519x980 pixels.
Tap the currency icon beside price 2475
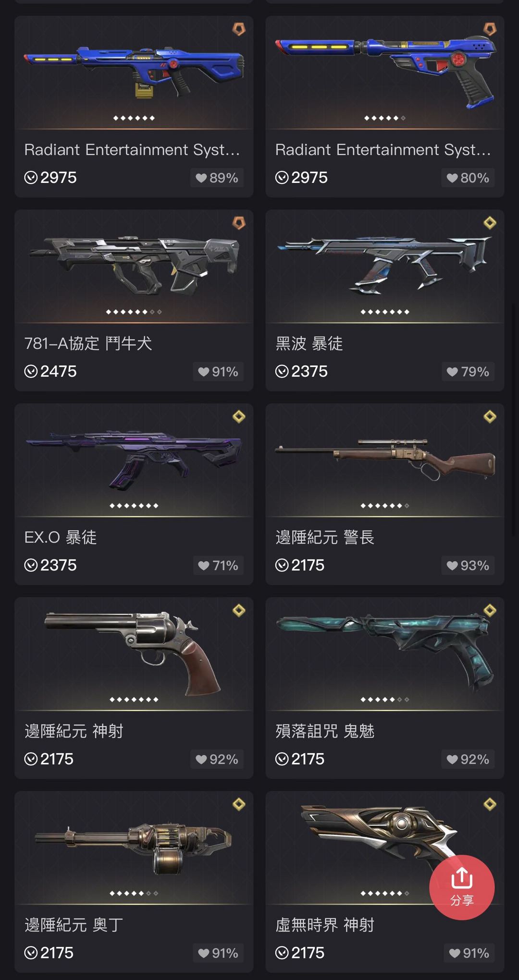tap(31, 371)
